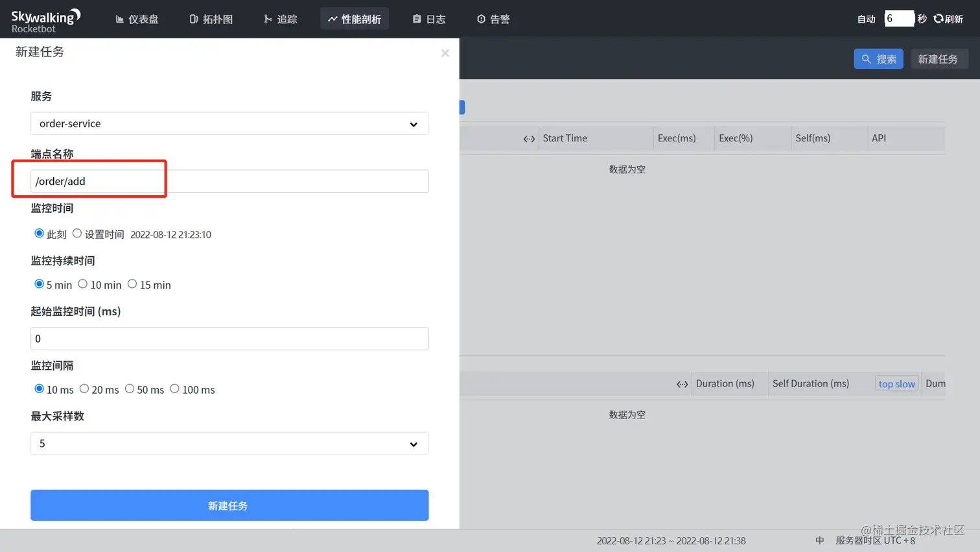This screenshot has width=980, height=552.
Task: Click the 端点名称 endpoint name field
Action: coord(229,181)
